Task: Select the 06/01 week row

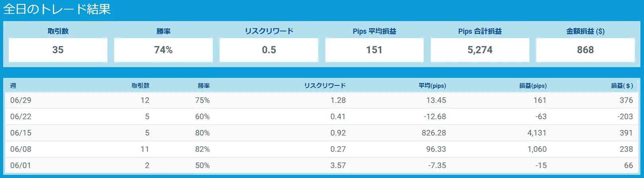Action: coord(321,165)
